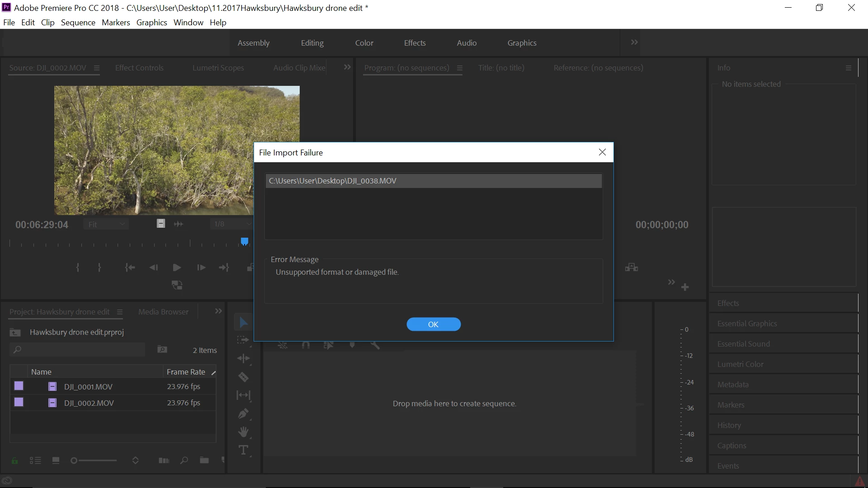Expand the hidden workspaces overflow chevron
Screen dimensions: 868x488
point(634,42)
